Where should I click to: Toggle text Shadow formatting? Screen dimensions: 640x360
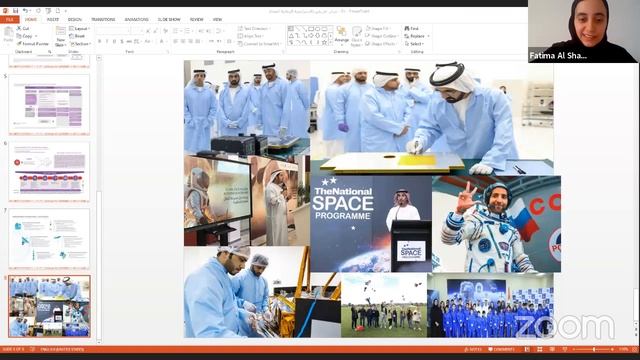[122, 41]
